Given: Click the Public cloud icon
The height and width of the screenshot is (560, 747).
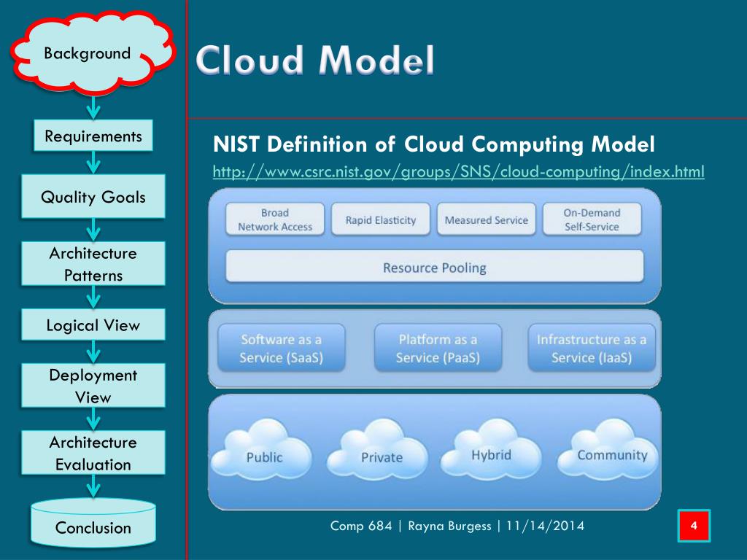Looking at the screenshot, I should click(262, 449).
